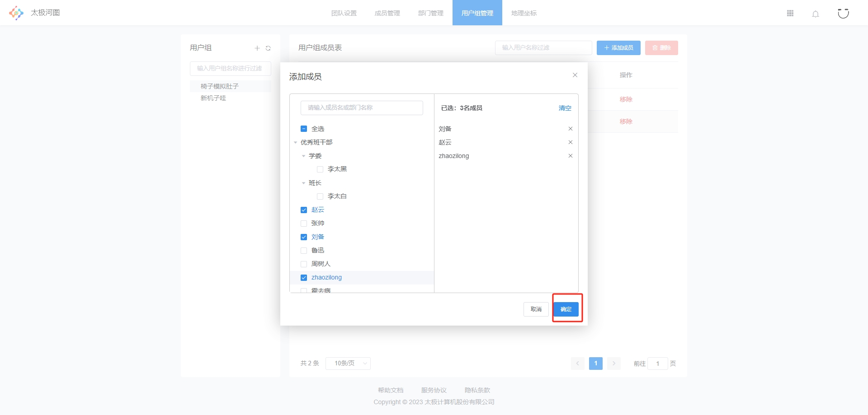Check the 李太白 checkbox

click(x=320, y=196)
